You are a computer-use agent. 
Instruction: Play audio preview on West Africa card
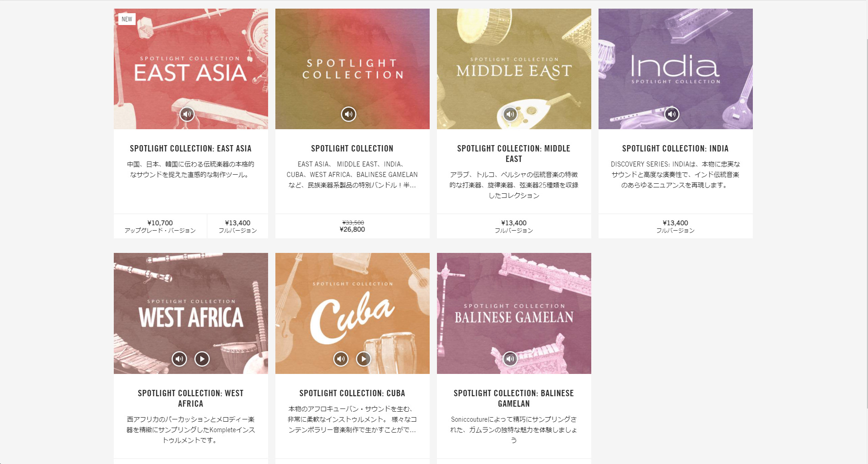(x=179, y=359)
